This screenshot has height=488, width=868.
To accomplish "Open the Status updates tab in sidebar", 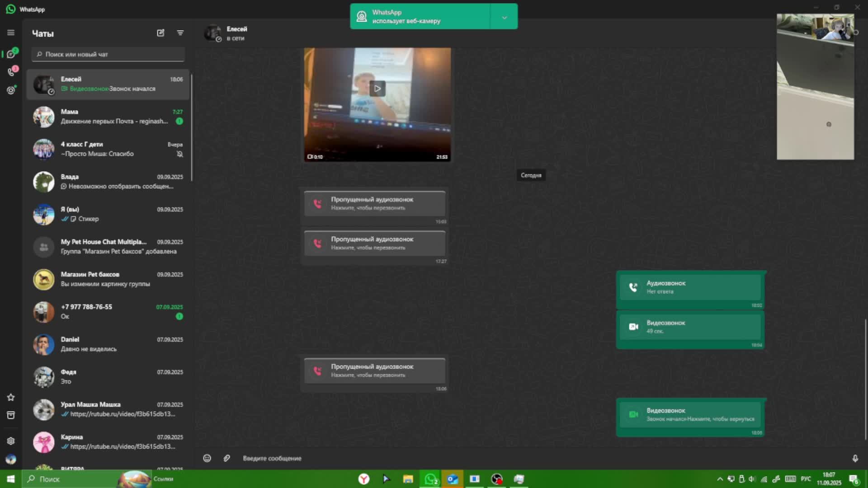I will tap(11, 90).
